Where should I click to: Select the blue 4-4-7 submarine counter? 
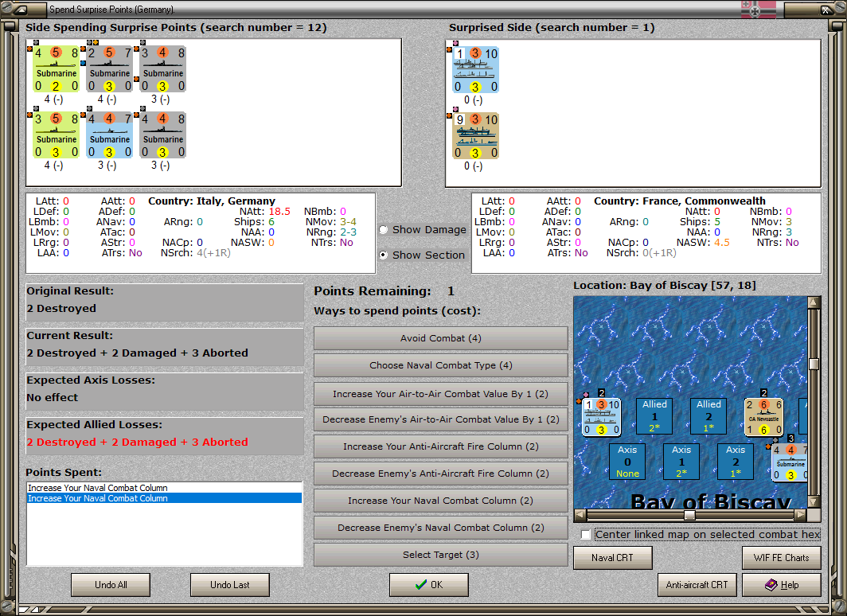point(110,135)
